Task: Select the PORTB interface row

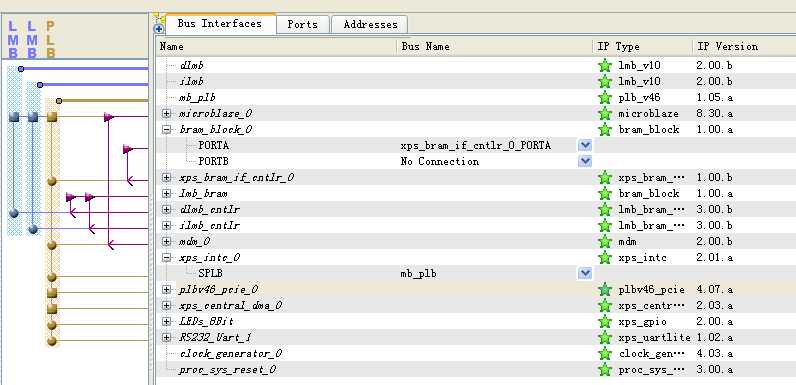Action: point(476,162)
